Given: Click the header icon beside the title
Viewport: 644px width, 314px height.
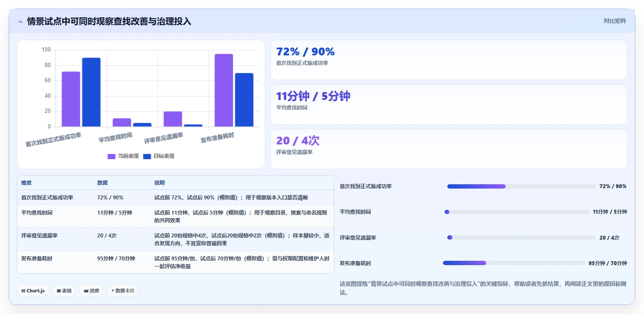Looking at the screenshot, I should tap(20, 22).
